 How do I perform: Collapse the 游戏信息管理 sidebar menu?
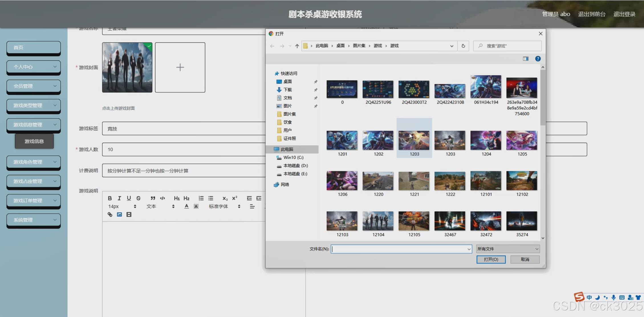[x=34, y=125]
